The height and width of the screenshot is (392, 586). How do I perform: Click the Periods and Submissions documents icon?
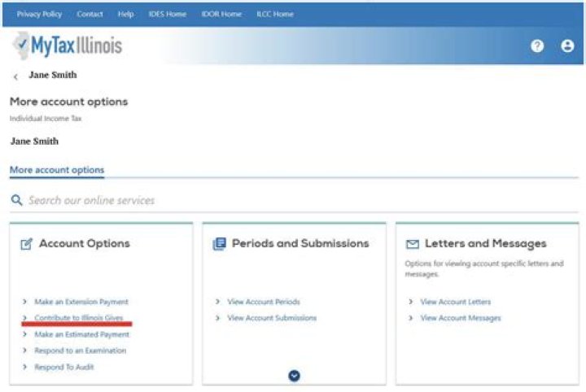[220, 244]
